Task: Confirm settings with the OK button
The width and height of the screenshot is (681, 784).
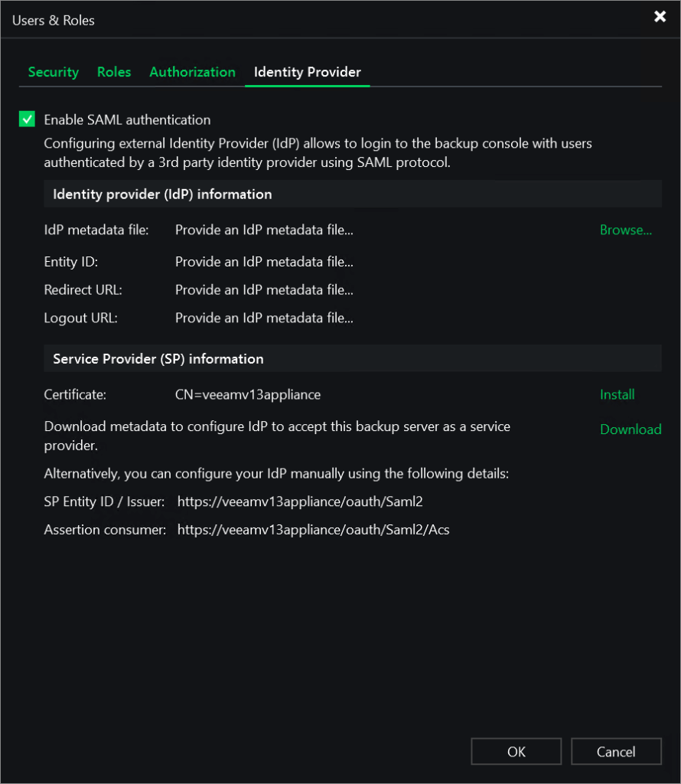Action: (516, 752)
